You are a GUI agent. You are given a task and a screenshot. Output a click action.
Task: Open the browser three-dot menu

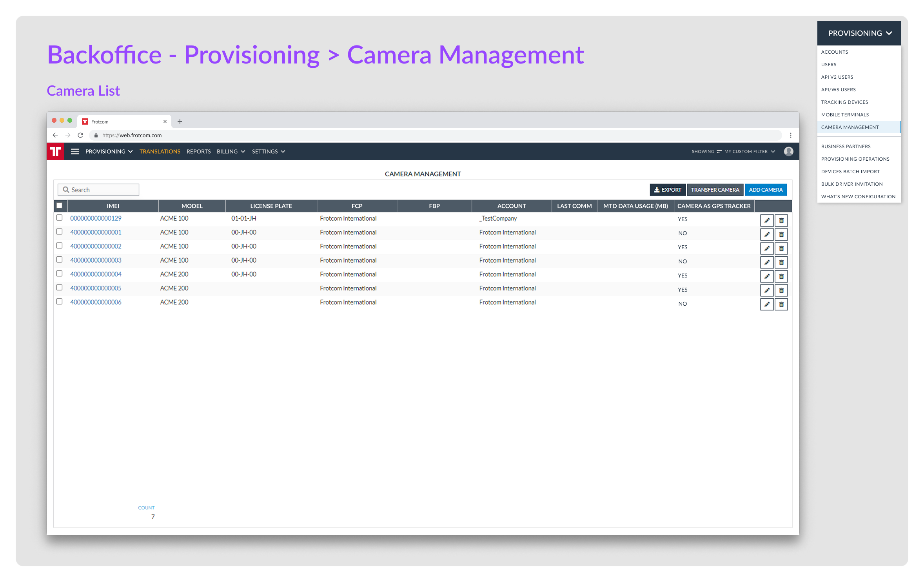click(x=790, y=135)
